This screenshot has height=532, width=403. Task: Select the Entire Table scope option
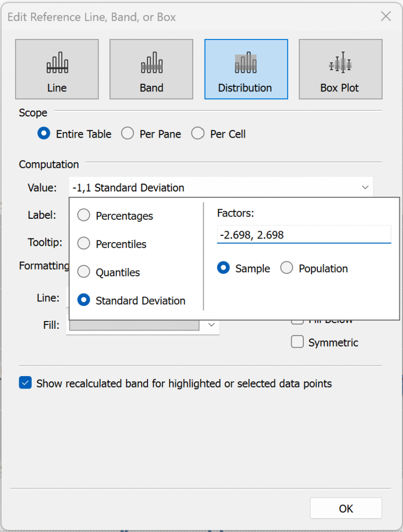tap(43, 134)
